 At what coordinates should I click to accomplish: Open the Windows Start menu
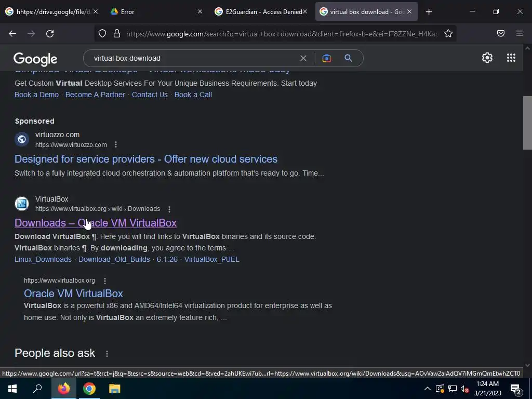12,389
